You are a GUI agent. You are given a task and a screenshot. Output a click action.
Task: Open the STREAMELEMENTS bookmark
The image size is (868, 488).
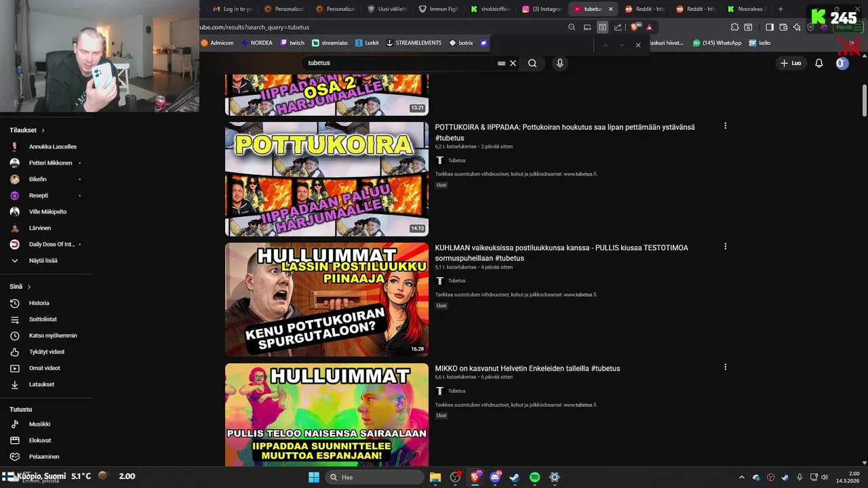point(414,43)
